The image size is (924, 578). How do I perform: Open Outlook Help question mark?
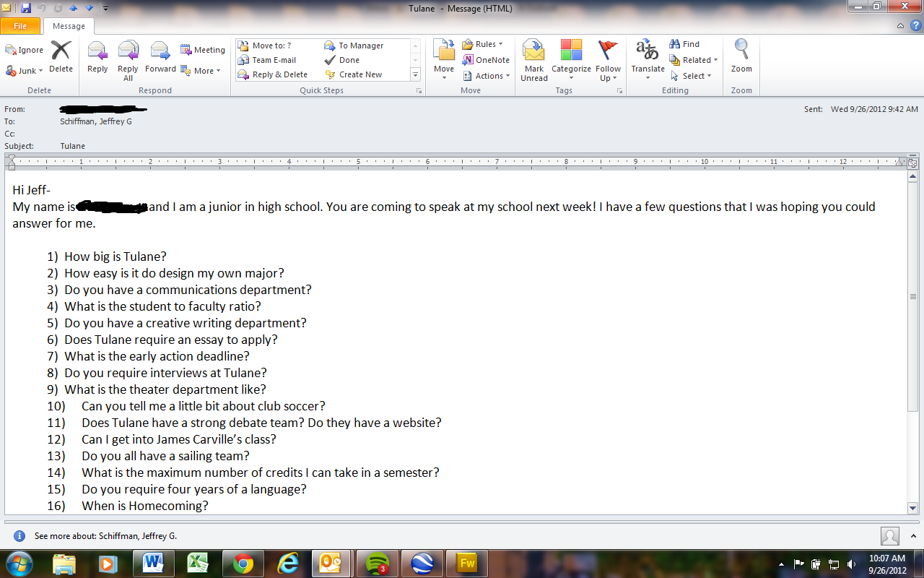point(915,26)
